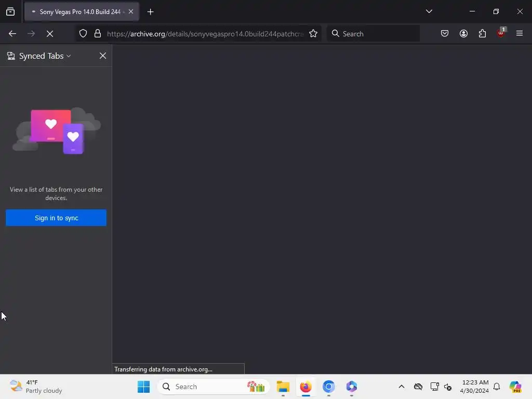Open the Windows Start menu
The image size is (532, 399).
[143, 387]
